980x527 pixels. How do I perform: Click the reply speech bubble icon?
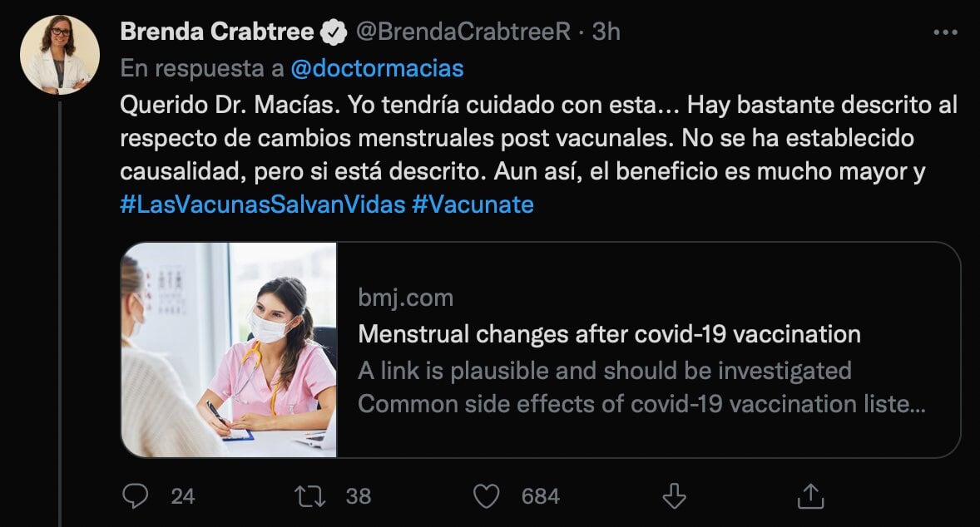[135, 496]
